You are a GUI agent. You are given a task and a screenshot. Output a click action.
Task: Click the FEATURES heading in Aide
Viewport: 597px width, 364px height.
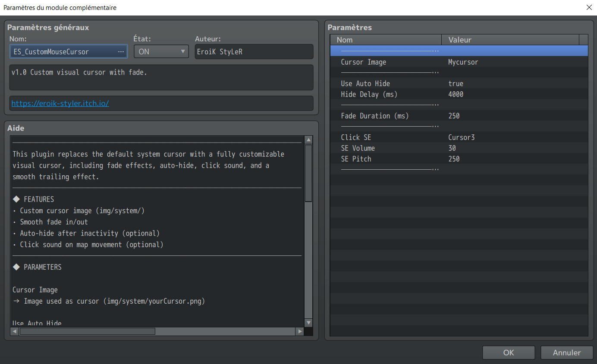[x=39, y=199]
